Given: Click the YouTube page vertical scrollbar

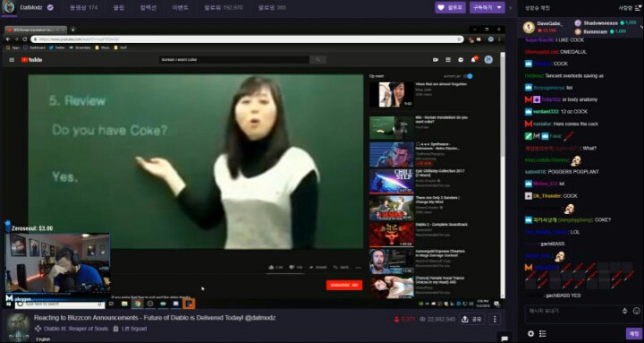Looking at the screenshot, I should coord(503,175).
